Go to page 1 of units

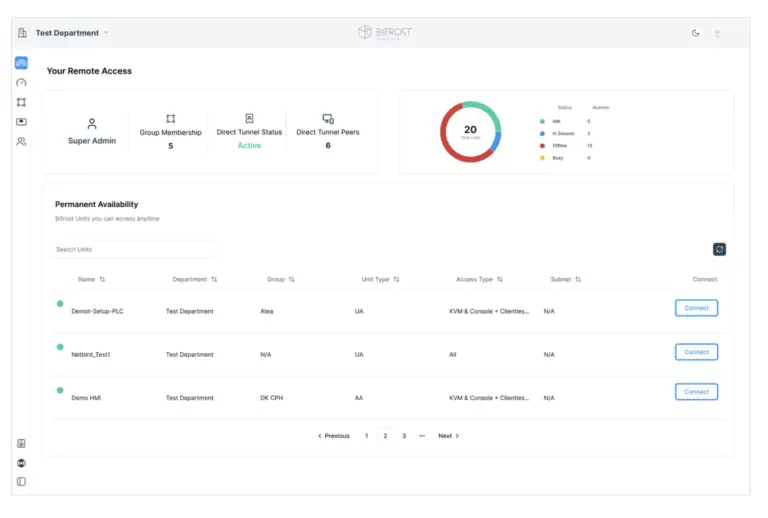pyautogui.click(x=366, y=436)
